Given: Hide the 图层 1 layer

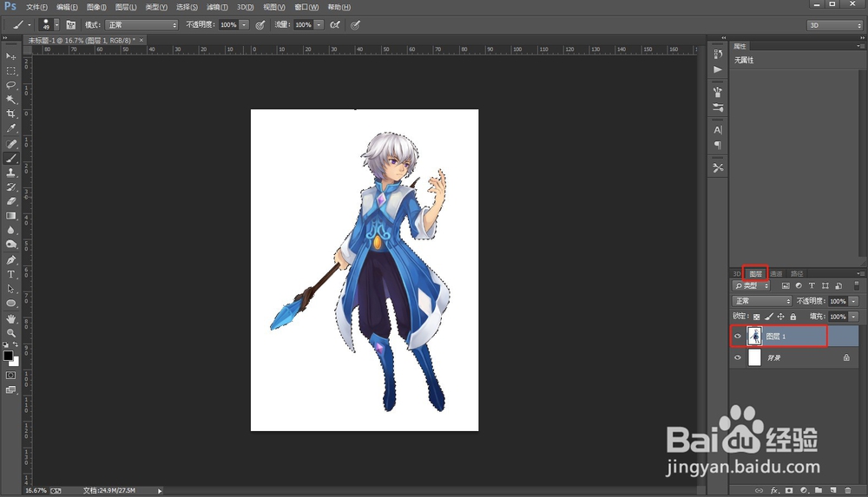Looking at the screenshot, I should [737, 336].
